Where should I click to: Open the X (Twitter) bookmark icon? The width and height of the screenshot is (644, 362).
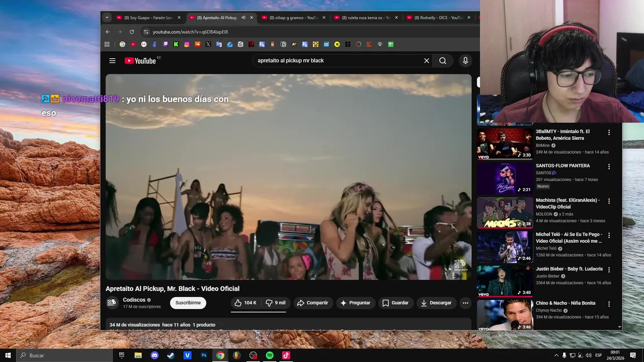(x=208, y=44)
